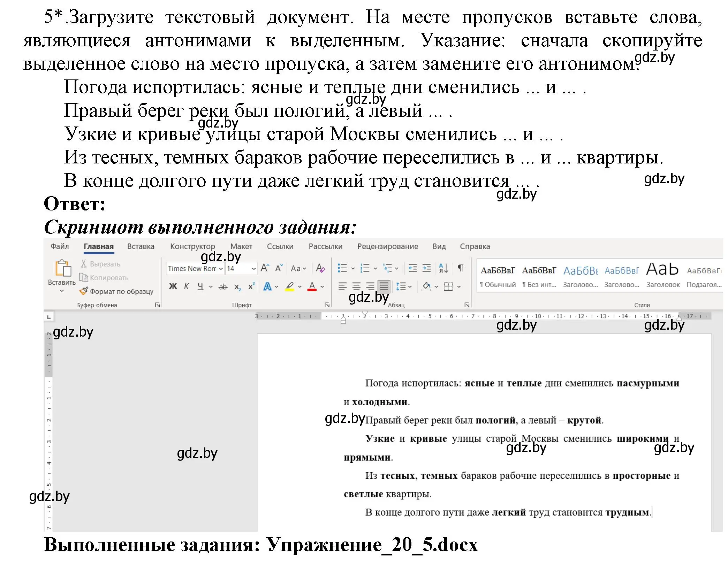Open the Вид tab
This screenshot has height=576, width=728.
pos(439,246)
